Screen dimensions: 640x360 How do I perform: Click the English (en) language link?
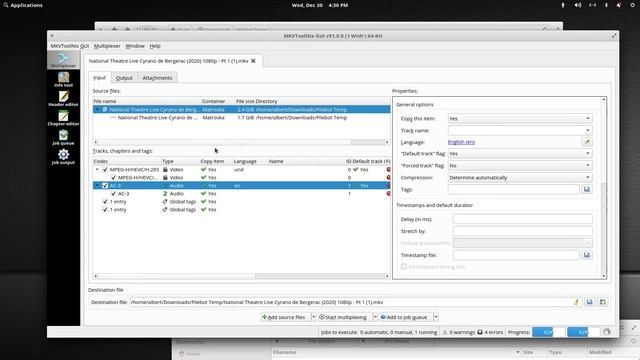click(461, 142)
